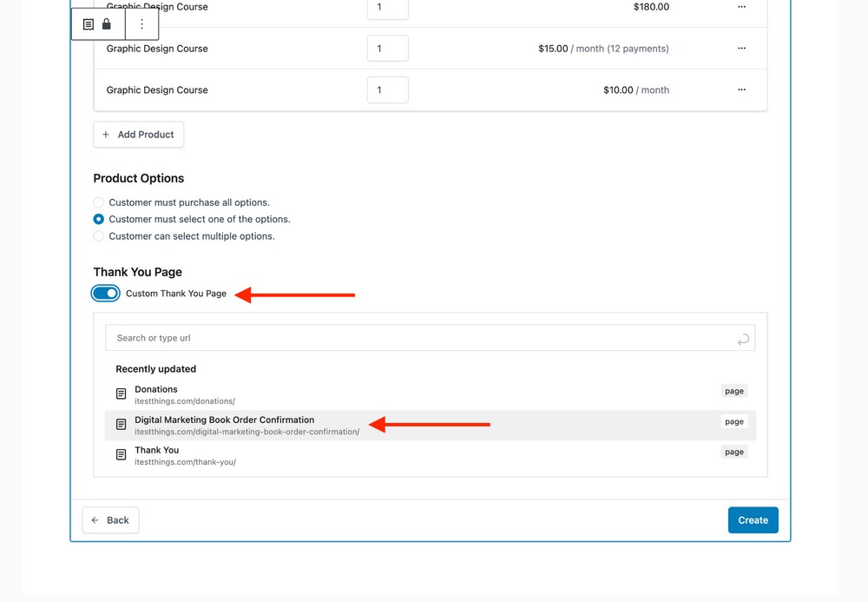
Task: Go back with the Back button
Action: 110,520
